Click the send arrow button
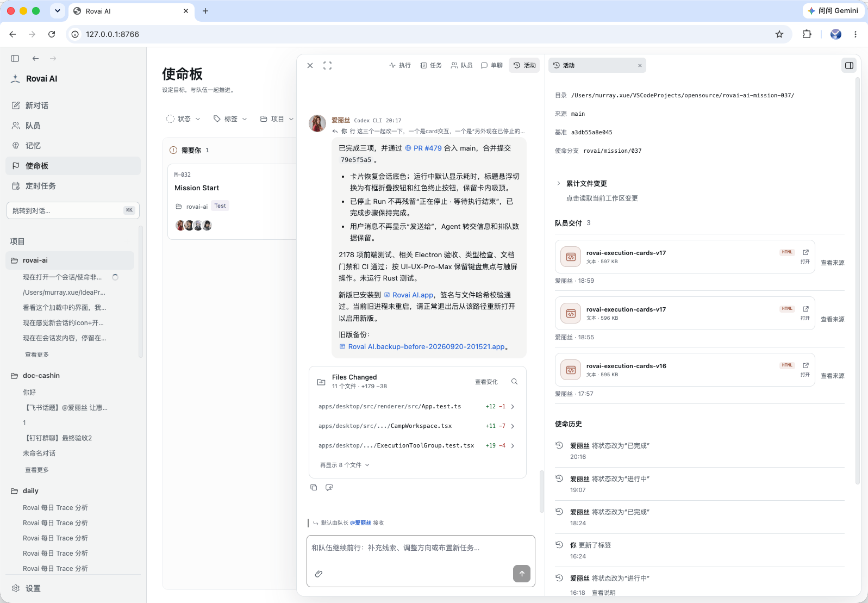Screen dimensions: 868x603 [x=522, y=574]
